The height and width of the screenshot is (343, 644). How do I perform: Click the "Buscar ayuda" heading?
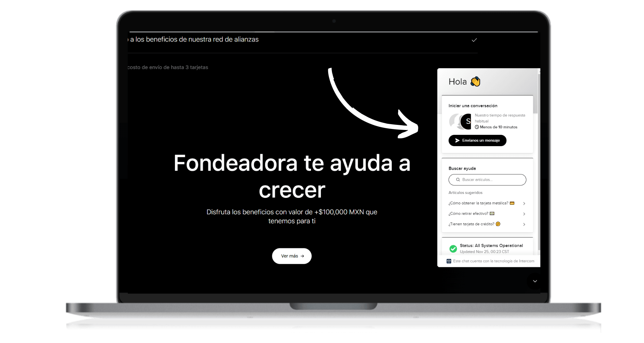coord(462,168)
